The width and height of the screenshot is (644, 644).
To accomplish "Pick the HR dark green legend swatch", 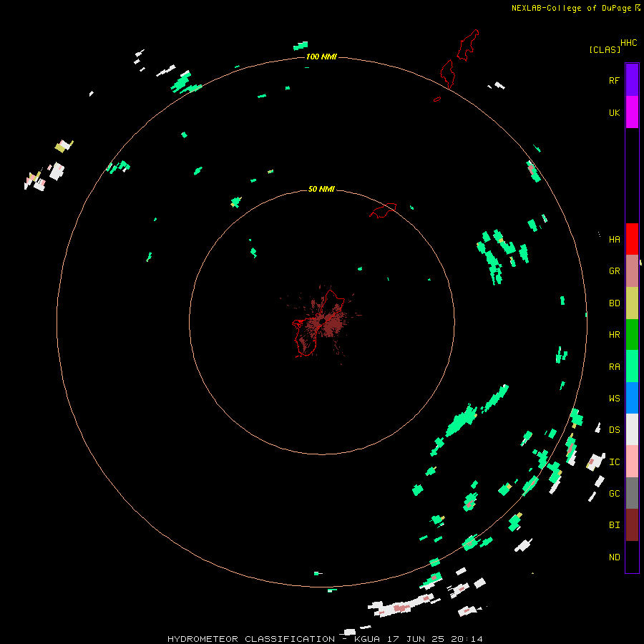I will (632, 335).
